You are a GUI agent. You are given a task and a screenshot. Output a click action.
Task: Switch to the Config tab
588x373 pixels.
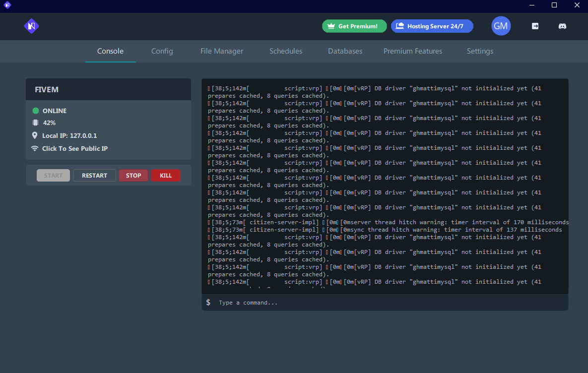[x=162, y=51]
